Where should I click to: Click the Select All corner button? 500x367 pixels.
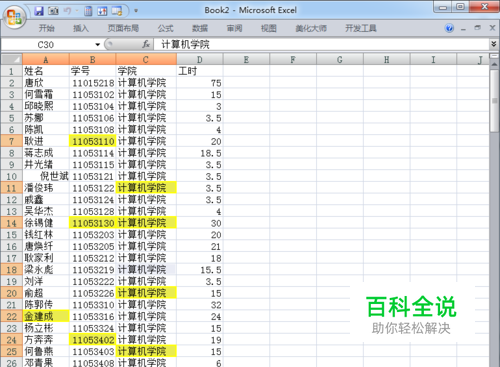[12, 59]
